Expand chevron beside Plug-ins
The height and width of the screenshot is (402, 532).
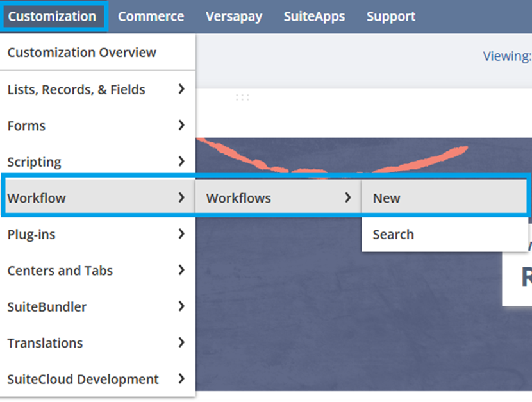pos(181,234)
